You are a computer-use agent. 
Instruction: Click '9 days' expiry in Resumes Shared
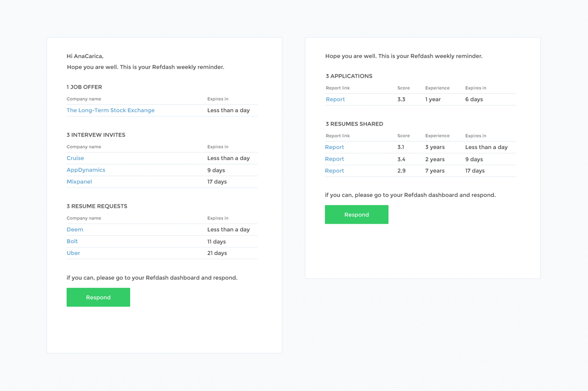point(474,159)
